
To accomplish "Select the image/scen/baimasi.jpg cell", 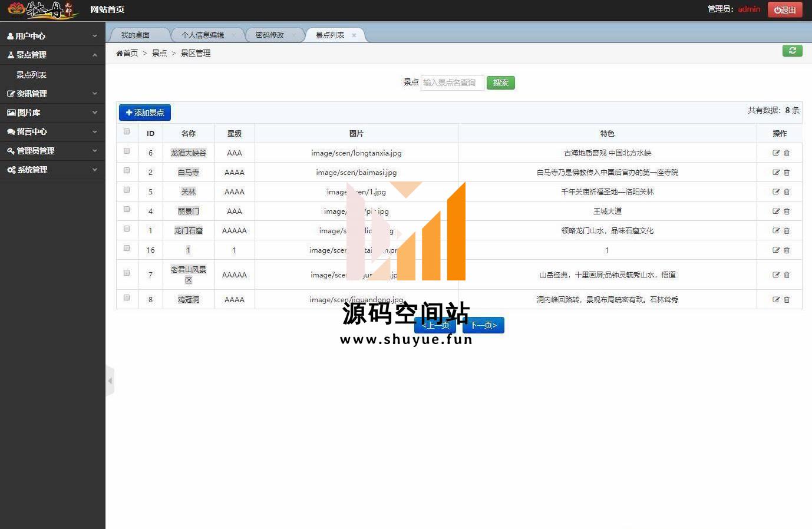I will (357, 172).
